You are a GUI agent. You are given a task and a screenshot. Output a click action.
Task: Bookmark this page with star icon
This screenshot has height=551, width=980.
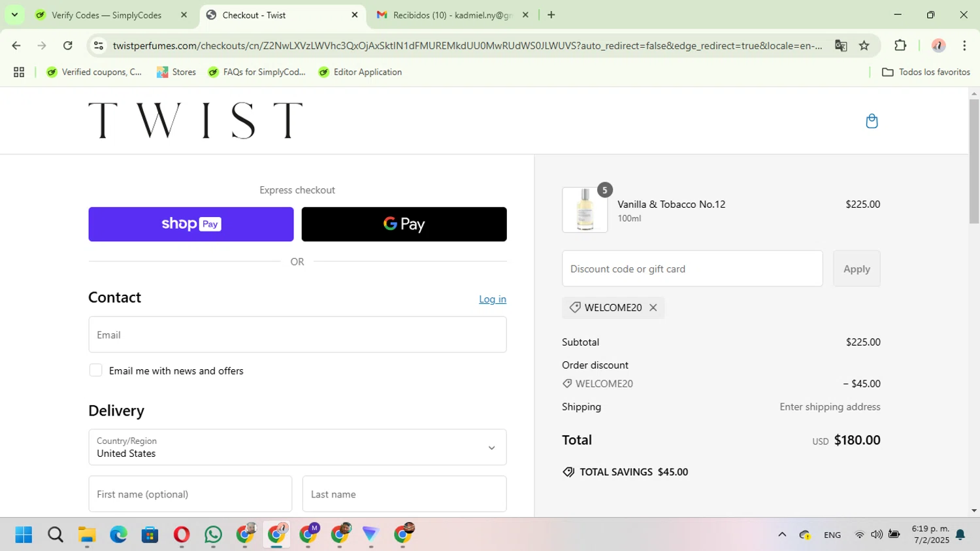click(864, 46)
